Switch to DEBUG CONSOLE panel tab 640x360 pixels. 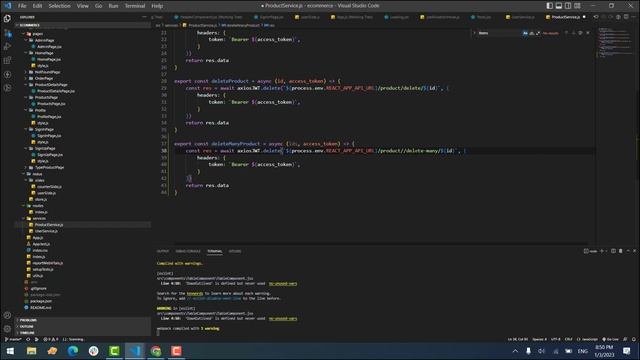(188, 251)
